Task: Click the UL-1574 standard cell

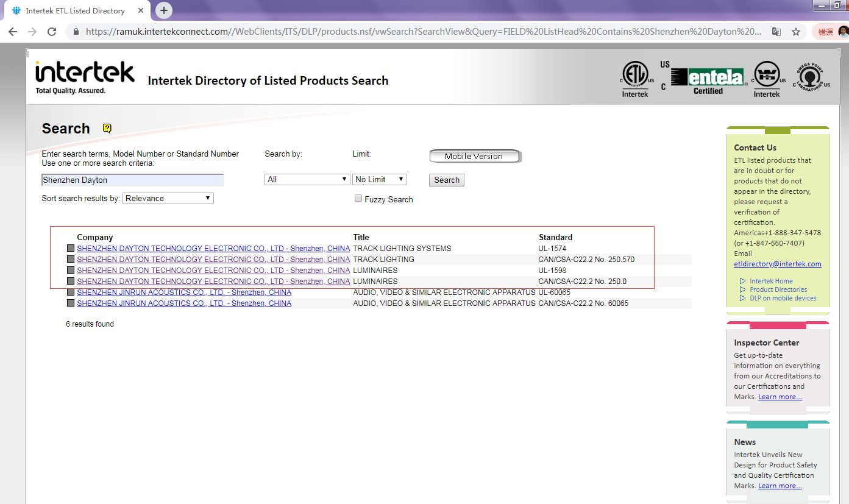Action: coord(552,248)
